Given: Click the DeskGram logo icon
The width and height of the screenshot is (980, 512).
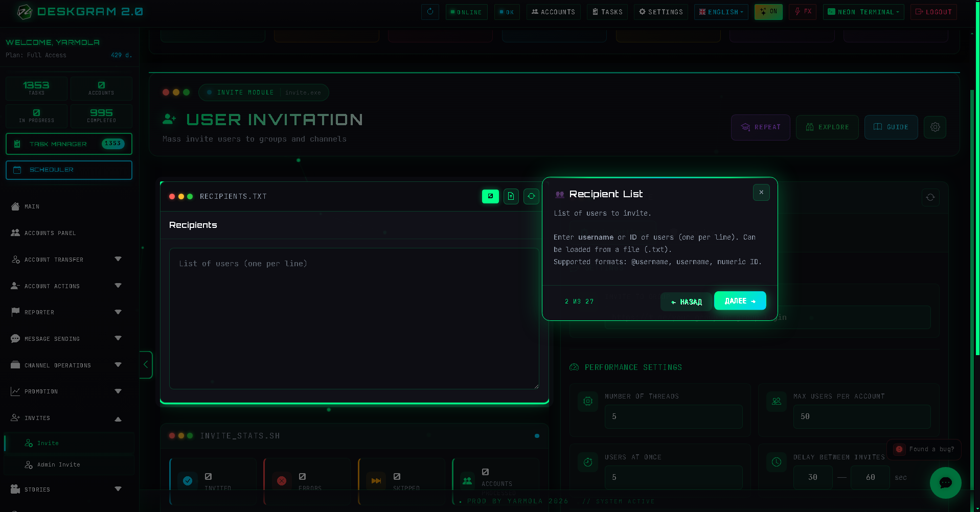Looking at the screenshot, I should point(24,12).
